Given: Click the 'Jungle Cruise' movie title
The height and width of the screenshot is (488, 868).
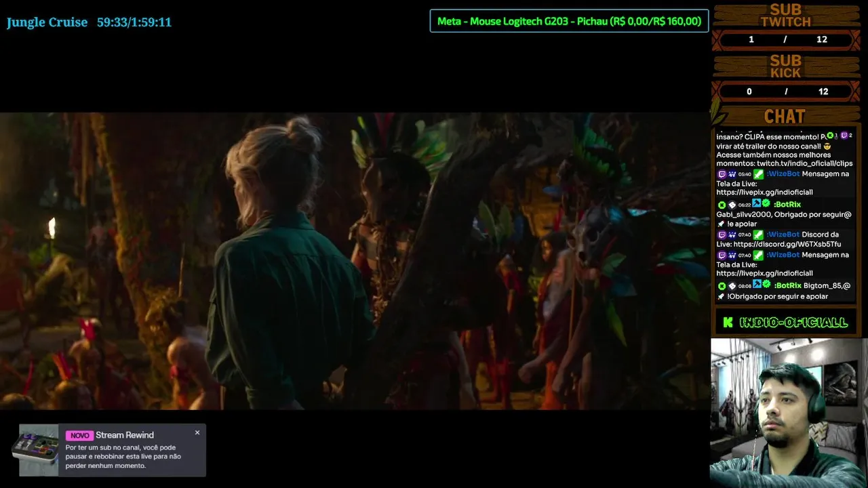Looking at the screenshot, I should point(47,22).
